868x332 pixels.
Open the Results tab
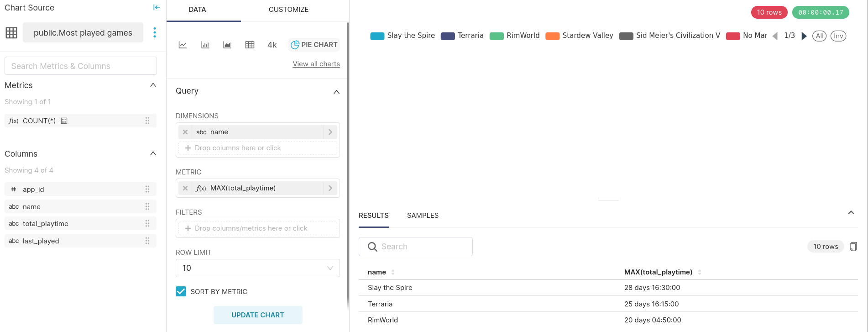click(374, 216)
